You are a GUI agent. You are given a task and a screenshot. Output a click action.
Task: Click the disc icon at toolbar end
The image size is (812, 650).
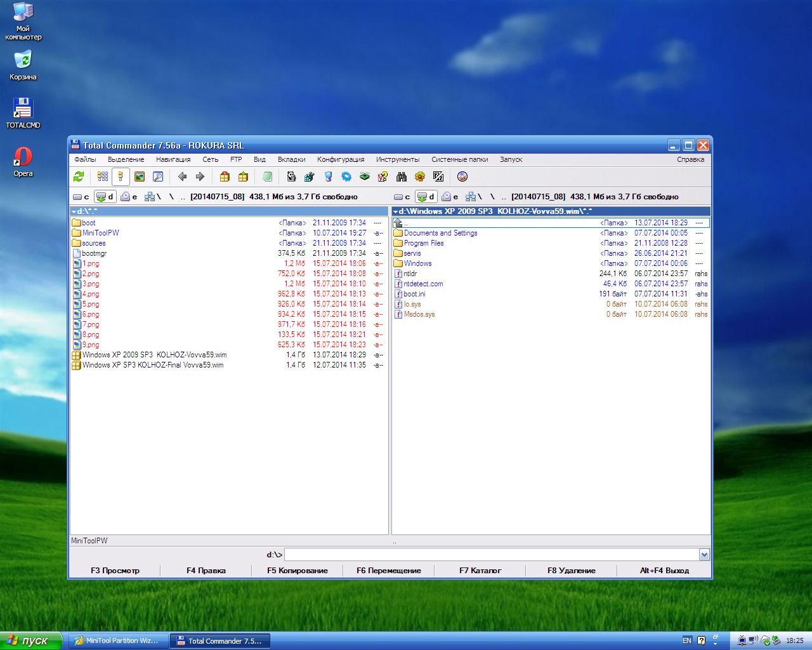pos(462,176)
